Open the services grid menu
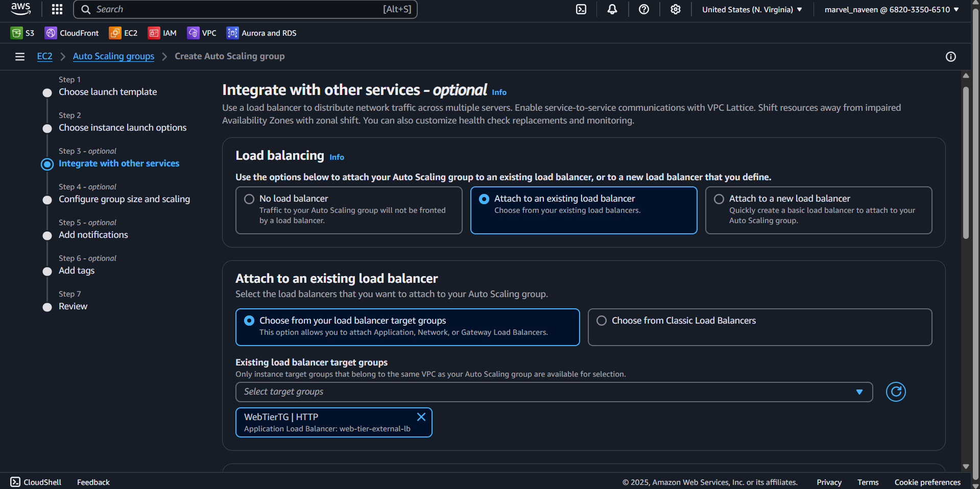The image size is (980, 489). point(57,9)
